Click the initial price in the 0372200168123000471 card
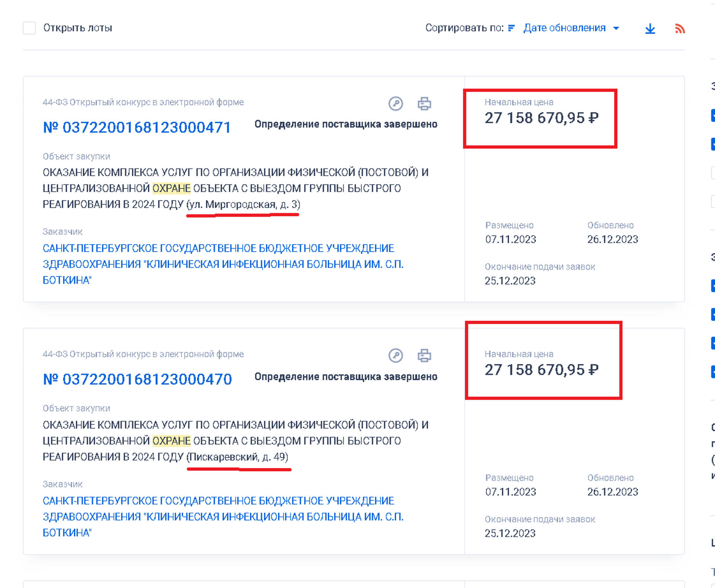The width and height of the screenshot is (715, 588). point(541,118)
